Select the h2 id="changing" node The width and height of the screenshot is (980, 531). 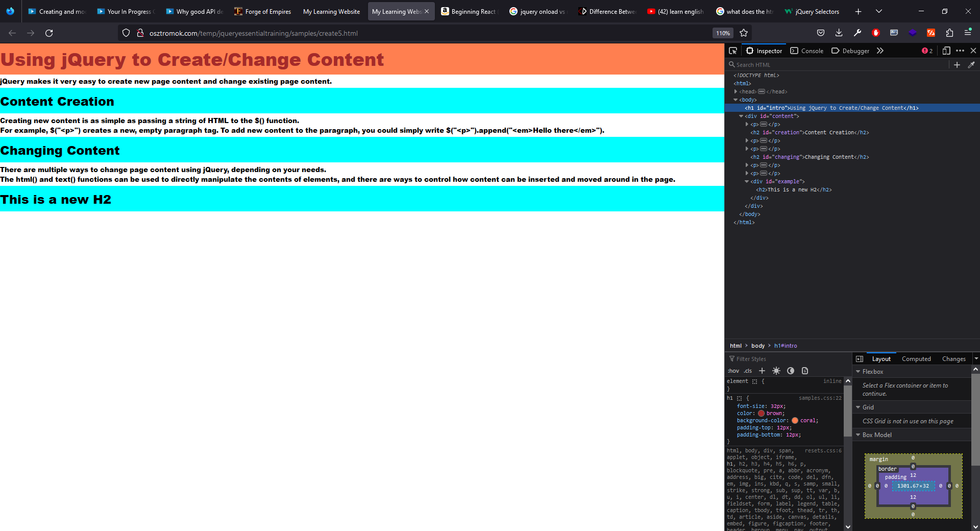coord(810,157)
